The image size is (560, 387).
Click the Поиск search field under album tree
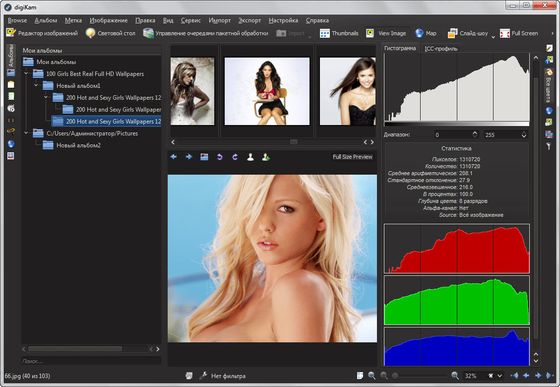click(x=91, y=361)
